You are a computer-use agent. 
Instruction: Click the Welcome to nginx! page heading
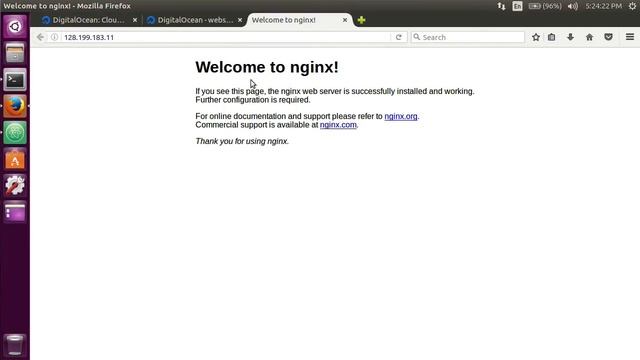pos(267,67)
